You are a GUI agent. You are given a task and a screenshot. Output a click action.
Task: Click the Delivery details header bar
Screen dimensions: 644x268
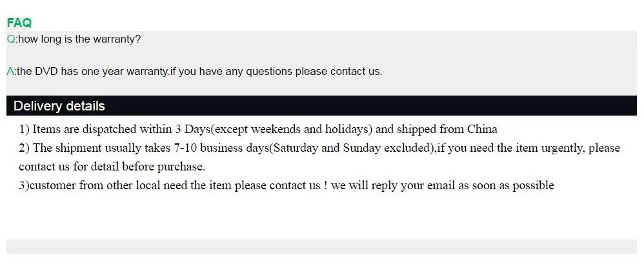(321, 106)
